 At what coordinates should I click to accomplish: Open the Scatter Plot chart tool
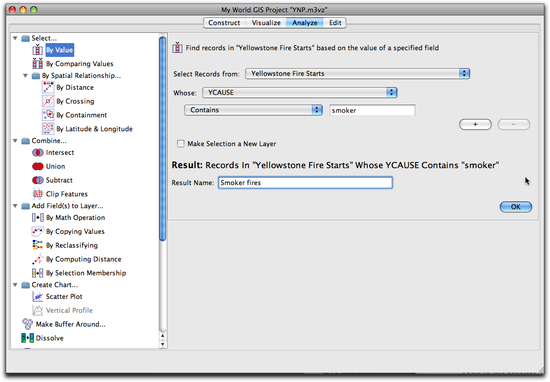pyautogui.click(x=64, y=297)
